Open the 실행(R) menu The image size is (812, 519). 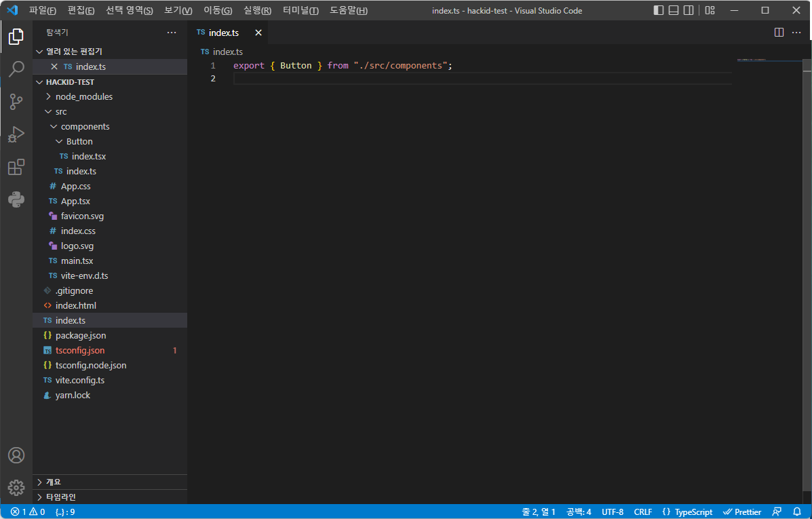tap(257, 10)
